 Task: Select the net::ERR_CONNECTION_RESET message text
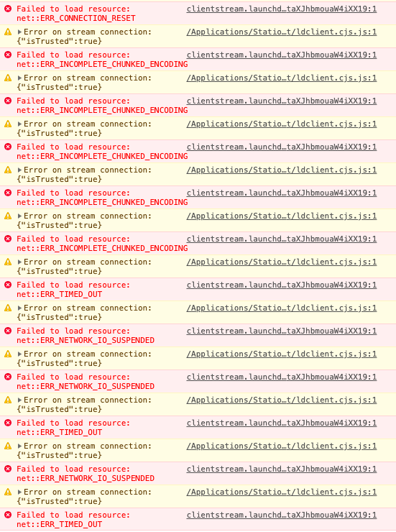coord(76,18)
